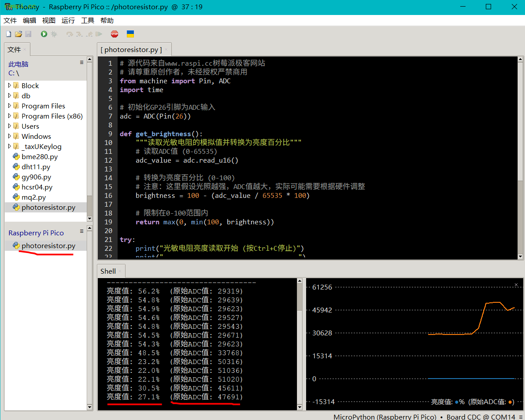
Task: Click the Ukraine flag toolbar icon
Action: click(x=130, y=34)
